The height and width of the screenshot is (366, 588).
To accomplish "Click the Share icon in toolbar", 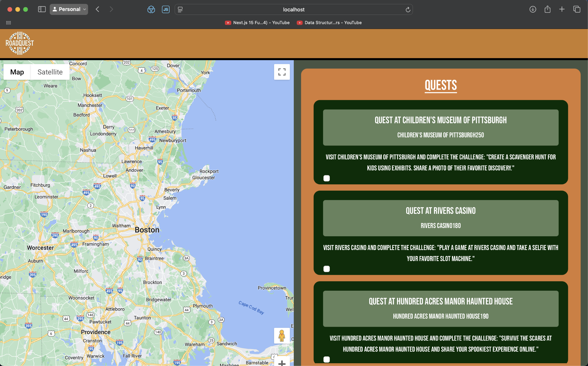I will pos(547,9).
